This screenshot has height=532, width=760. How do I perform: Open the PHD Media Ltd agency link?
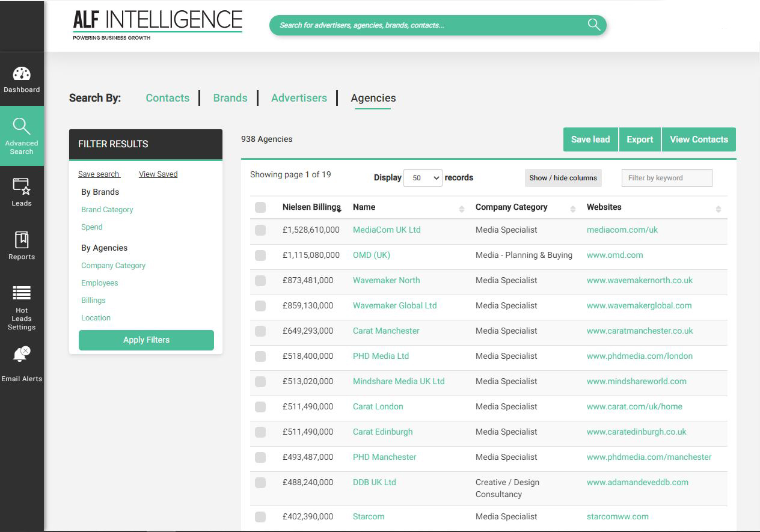[381, 356]
